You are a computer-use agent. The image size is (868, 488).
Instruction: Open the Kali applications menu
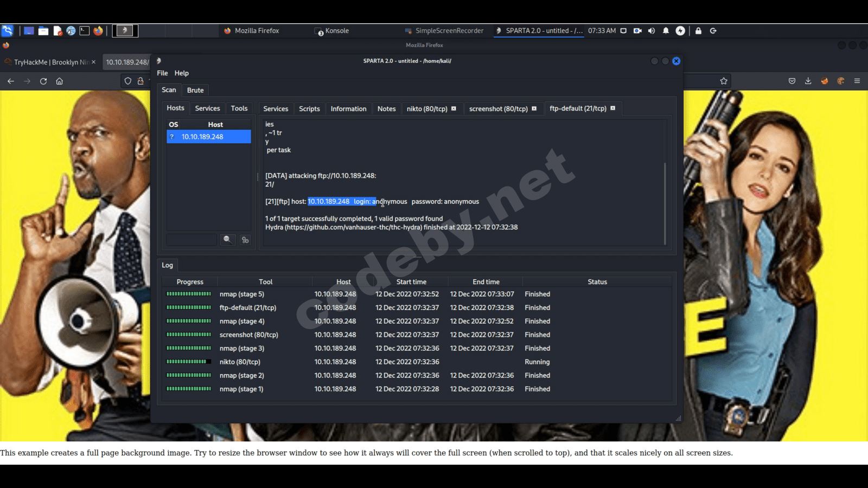[7, 31]
